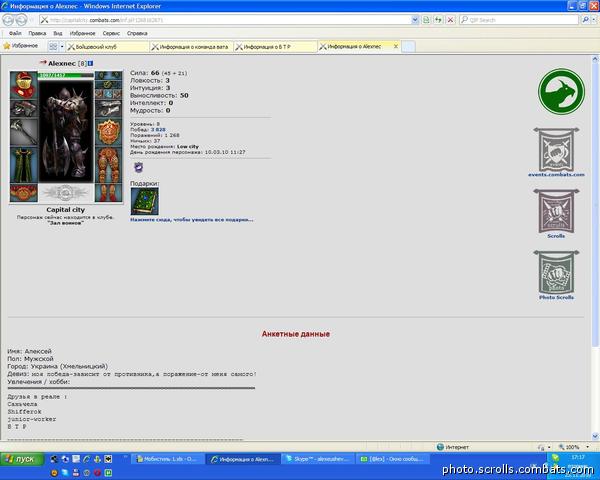Click the browser Back button

pyautogui.click(x=8, y=20)
